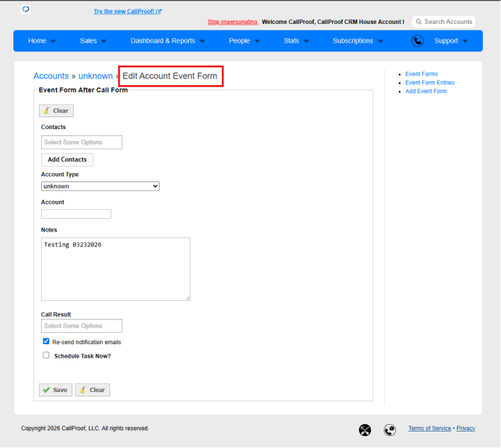Click the Clear button beside Save
Screen dimensions: 501x448
pyautogui.click(x=93, y=390)
